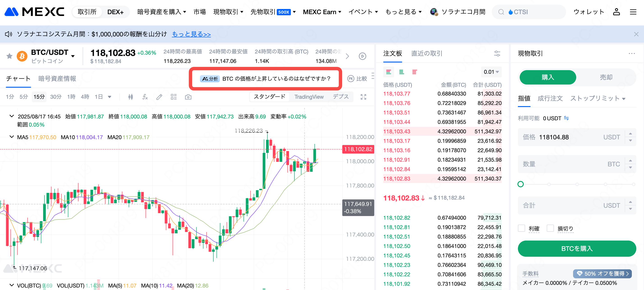Expand 暗号資産を購入 dropdown

161,12
